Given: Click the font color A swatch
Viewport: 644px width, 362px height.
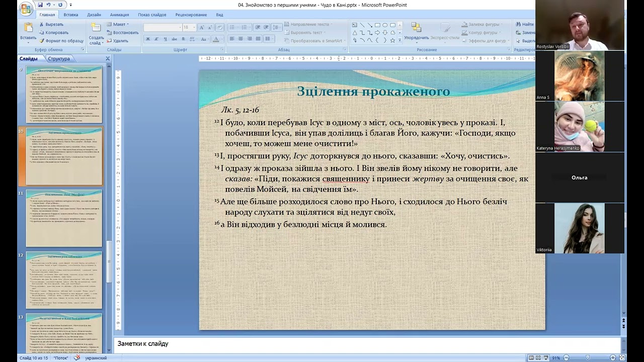Looking at the screenshot, I should tap(216, 39).
